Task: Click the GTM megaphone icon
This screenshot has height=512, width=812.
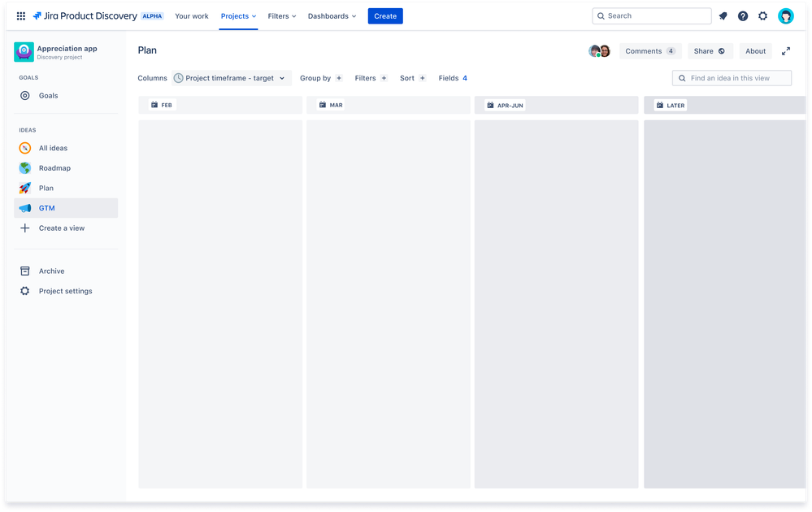Action: point(25,208)
